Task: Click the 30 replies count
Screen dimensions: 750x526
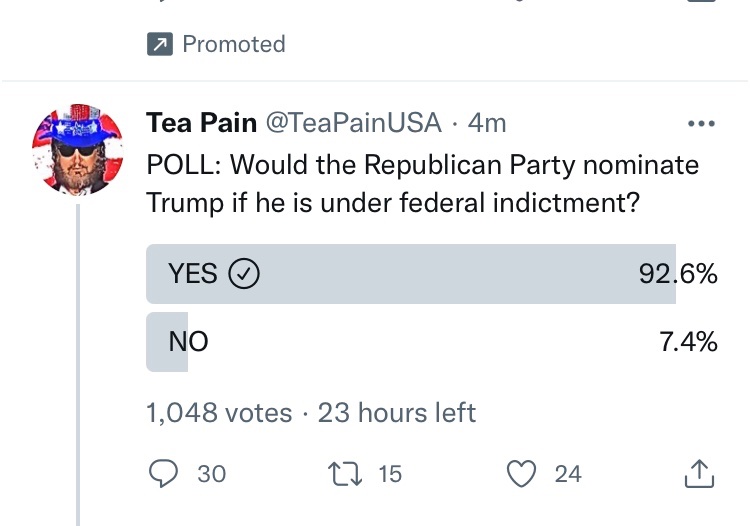Action: point(211,474)
